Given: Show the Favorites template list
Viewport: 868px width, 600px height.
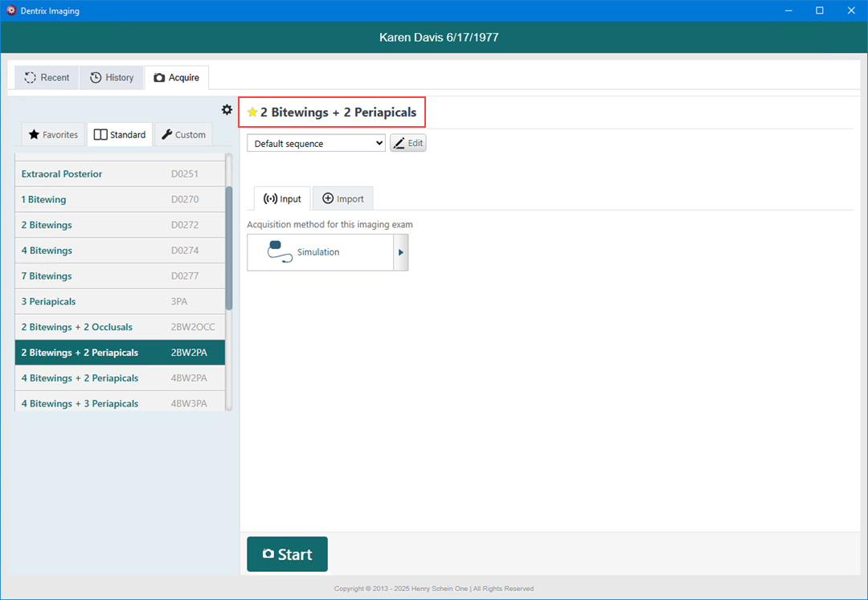Looking at the screenshot, I should point(53,135).
